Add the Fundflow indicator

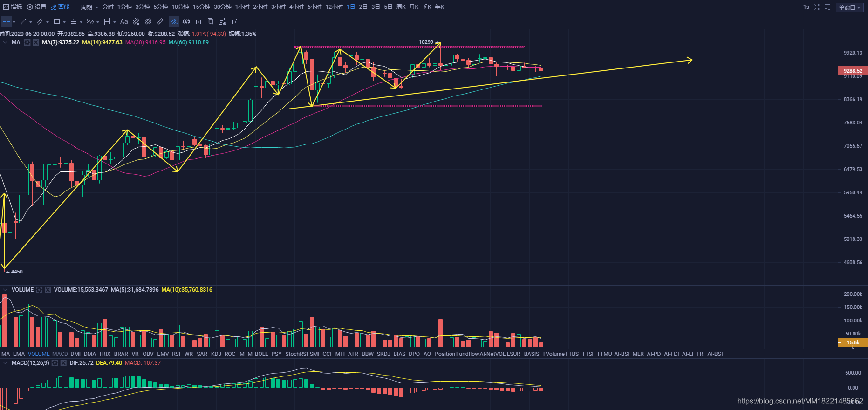pos(467,354)
